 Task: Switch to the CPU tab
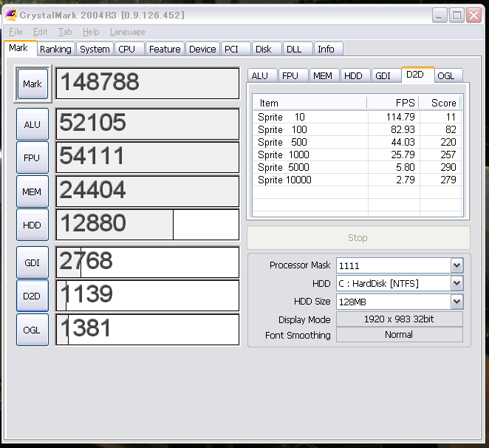[129, 49]
